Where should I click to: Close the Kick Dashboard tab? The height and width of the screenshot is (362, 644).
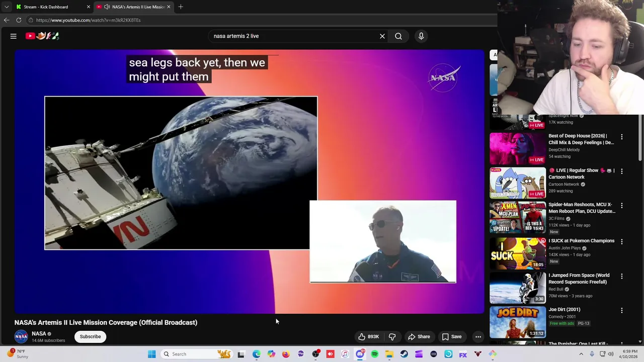[x=89, y=7]
